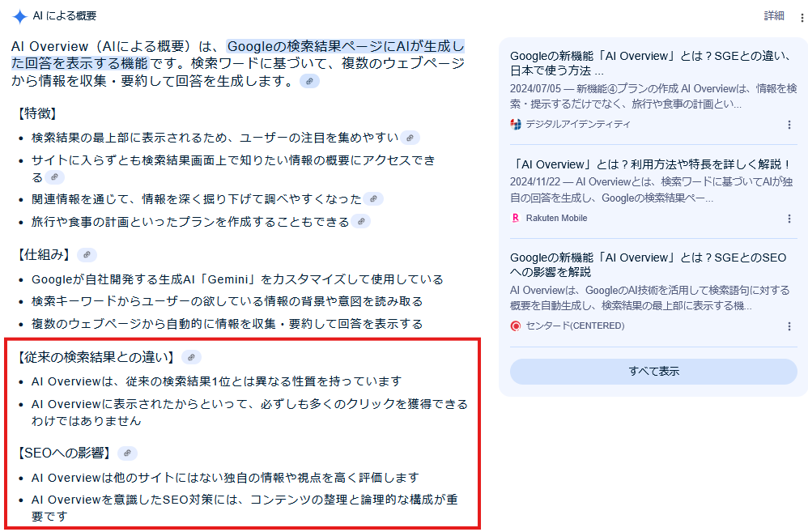
Task: Click the AI sparkle icon beside 'AI による概要'
Action: (19, 16)
